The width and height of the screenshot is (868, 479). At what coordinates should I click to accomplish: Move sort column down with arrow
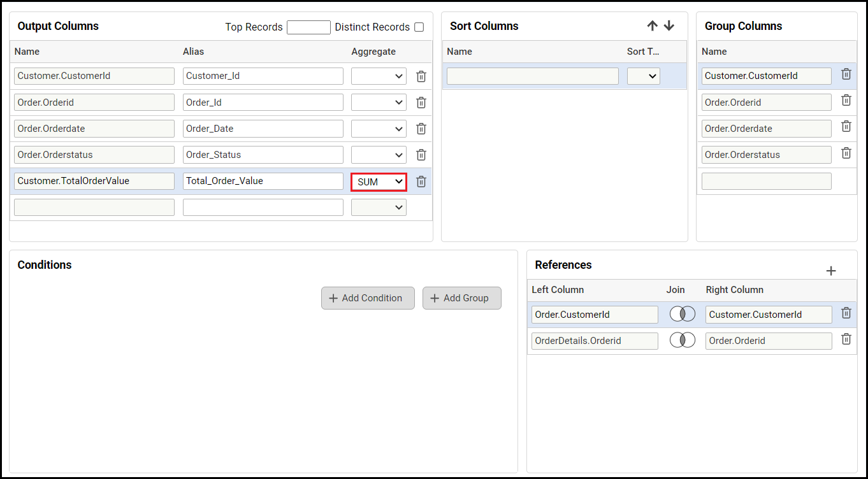tap(669, 26)
